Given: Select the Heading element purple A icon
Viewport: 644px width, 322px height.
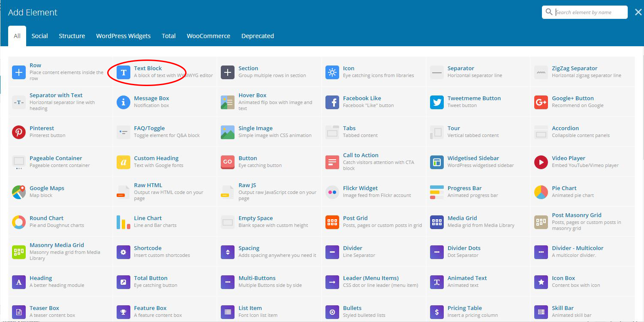Looking at the screenshot, I should 19,282.
